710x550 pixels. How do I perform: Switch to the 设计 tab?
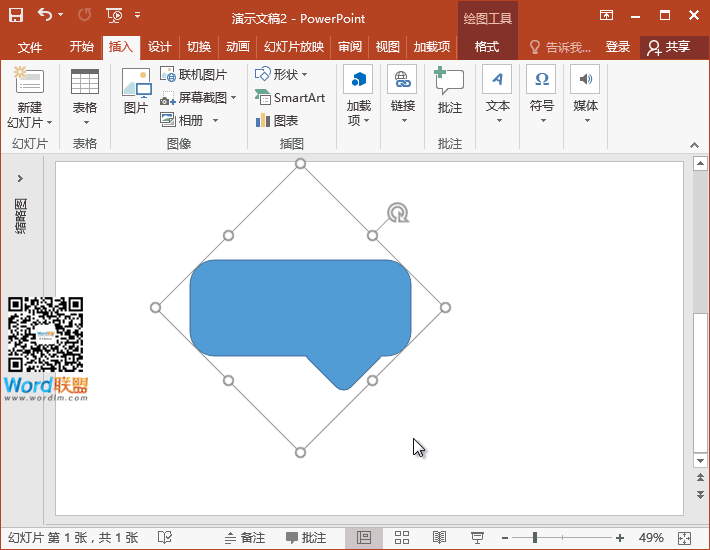pyautogui.click(x=159, y=47)
